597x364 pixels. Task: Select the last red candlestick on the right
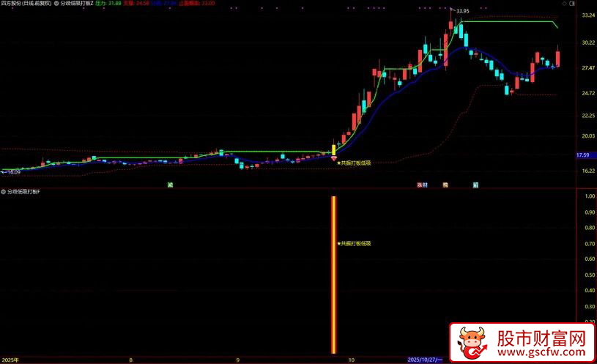[557, 59]
